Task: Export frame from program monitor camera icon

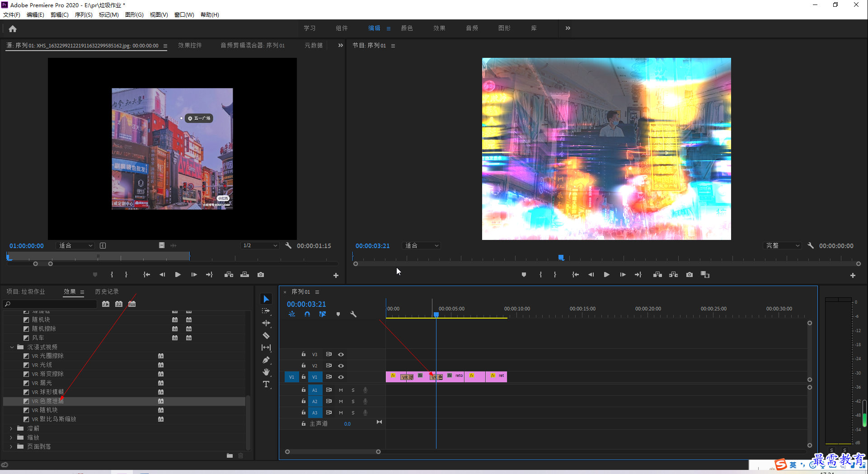Action: coord(690,275)
